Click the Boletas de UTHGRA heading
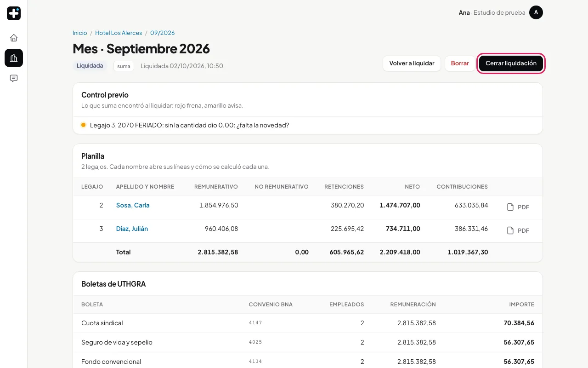This screenshot has width=588, height=368. click(113, 284)
